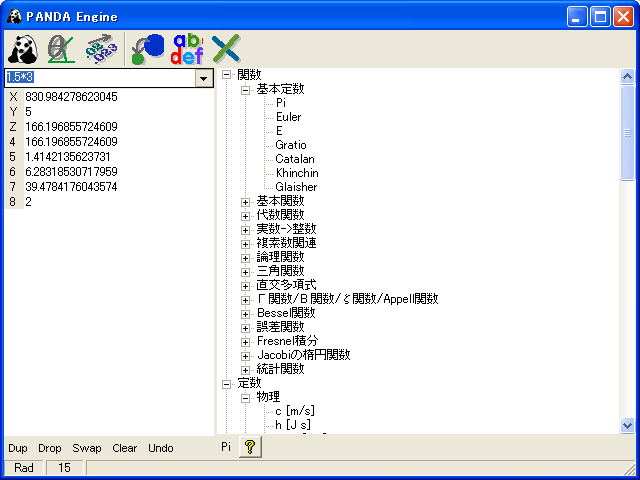Click the Undo command
Viewport: 640px width, 480px height.
(161, 448)
